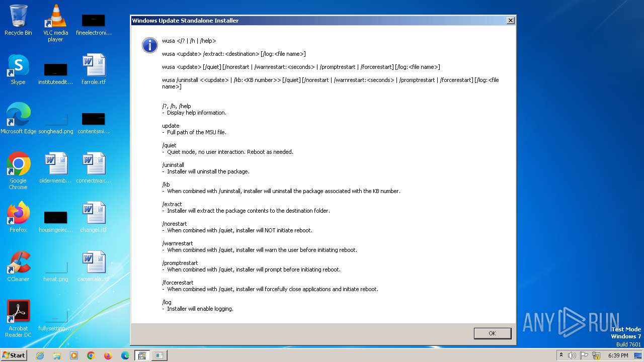Open Windows Media Player from taskbar

74,355
